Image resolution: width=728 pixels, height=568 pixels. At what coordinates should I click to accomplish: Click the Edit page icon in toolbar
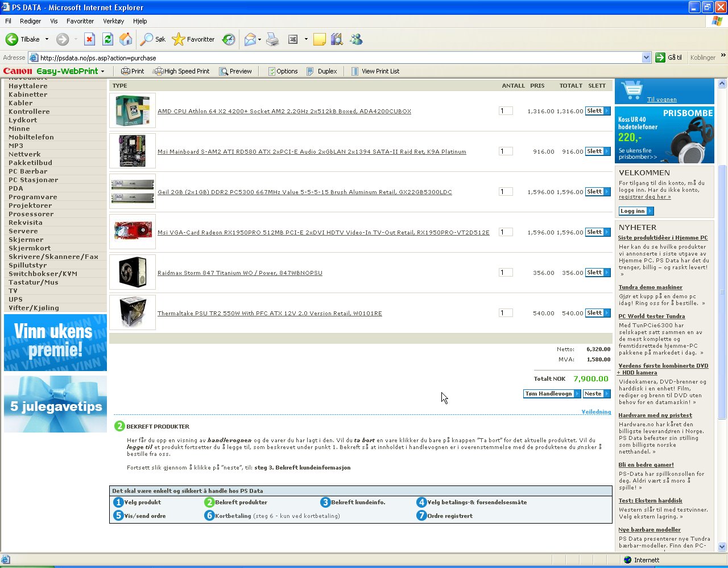[293, 39]
